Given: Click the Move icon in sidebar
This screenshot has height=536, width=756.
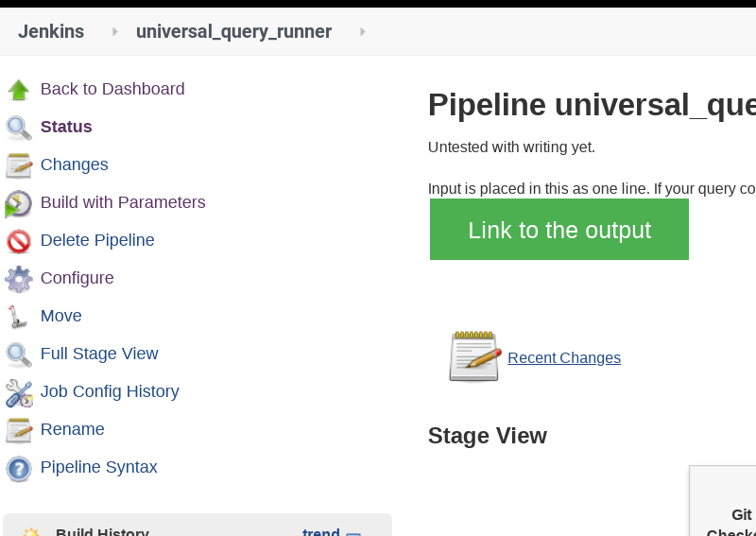Looking at the screenshot, I should (19, 317).
